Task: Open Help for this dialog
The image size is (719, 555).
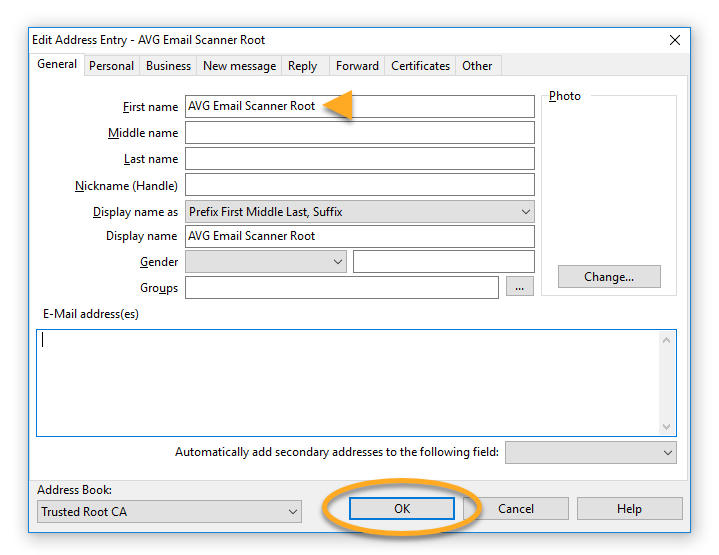Action: pyautogui.click(x=630, y=509)
